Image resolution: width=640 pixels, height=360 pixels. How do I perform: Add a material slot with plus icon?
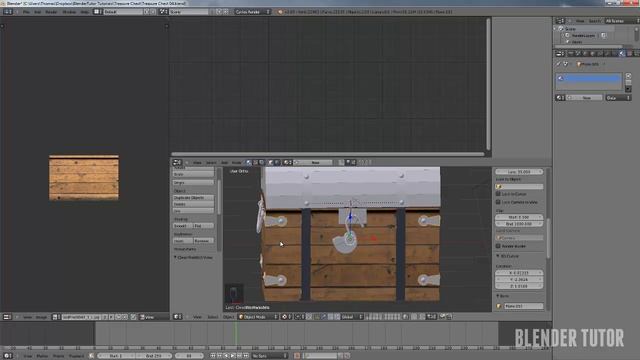tap(628, 76)
